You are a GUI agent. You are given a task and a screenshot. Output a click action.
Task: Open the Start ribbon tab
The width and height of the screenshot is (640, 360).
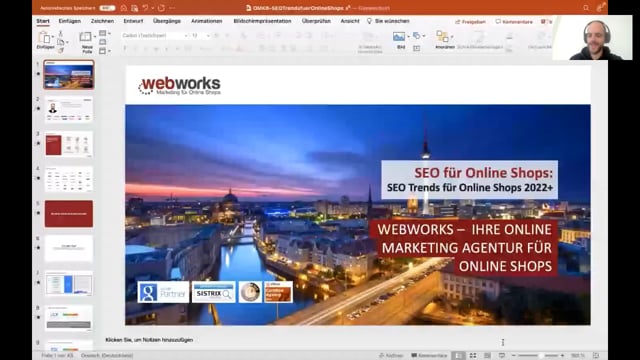[x=43, y=21]
